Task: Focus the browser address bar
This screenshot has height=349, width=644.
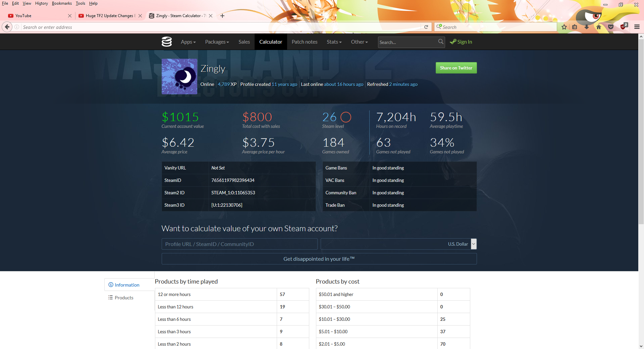Action: tap(221, 27)
